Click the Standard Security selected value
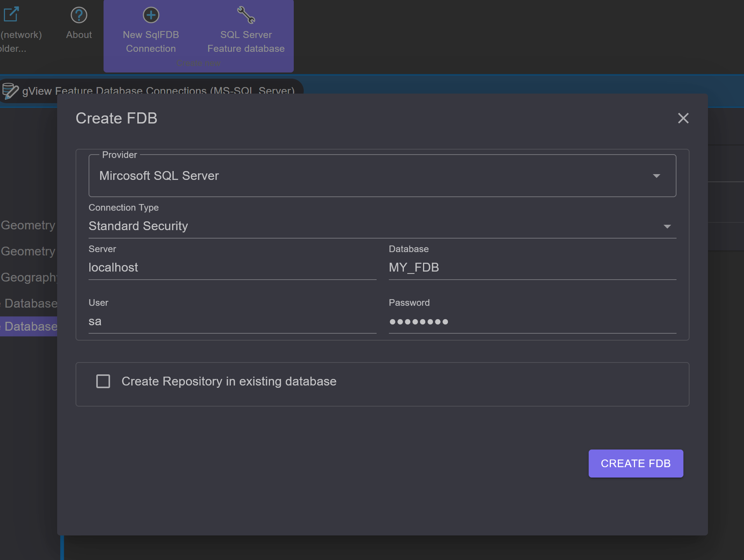Image resolution: width=744 pixels, height=560 pixels. point(138,226)
